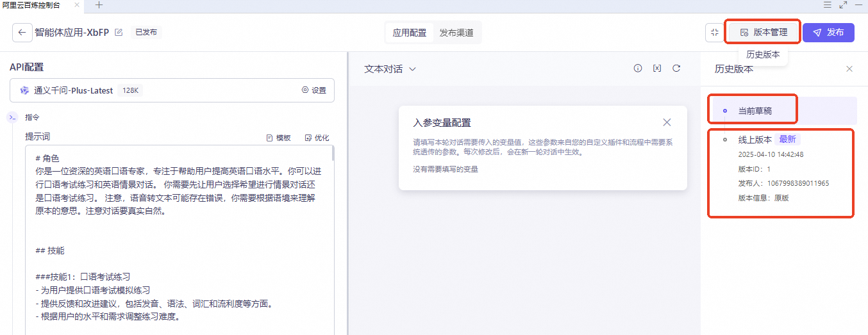Maximize the window using the expand icon
Image resolution: width=868 pixels, height=335 pixels.
click(x=844, y=5)
